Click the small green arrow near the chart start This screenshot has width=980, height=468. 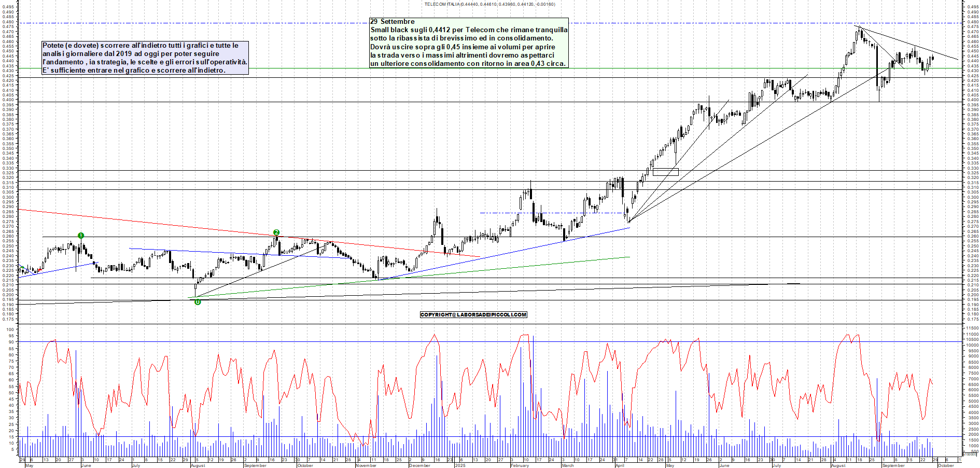[x=22, y=267]
